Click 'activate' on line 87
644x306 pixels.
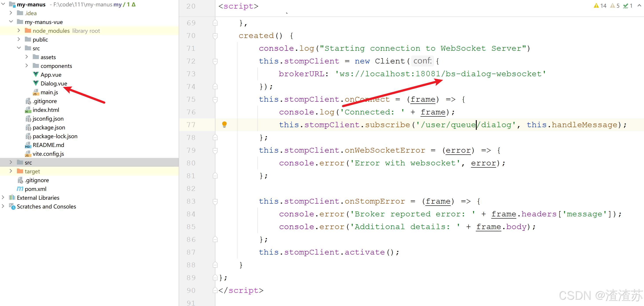(x=364, y=252)
